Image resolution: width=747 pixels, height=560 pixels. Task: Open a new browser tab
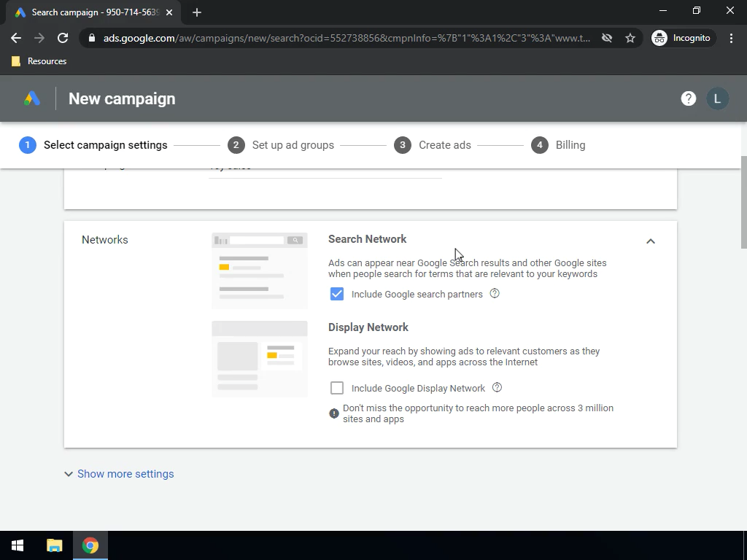tap(197, 12)
